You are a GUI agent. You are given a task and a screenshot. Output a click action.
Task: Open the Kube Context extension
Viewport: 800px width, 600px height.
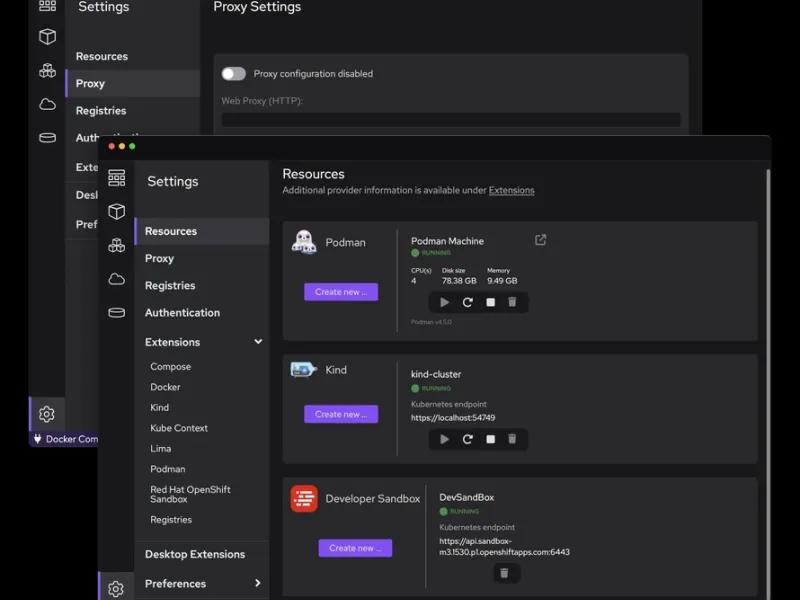(x=179, y=428)
